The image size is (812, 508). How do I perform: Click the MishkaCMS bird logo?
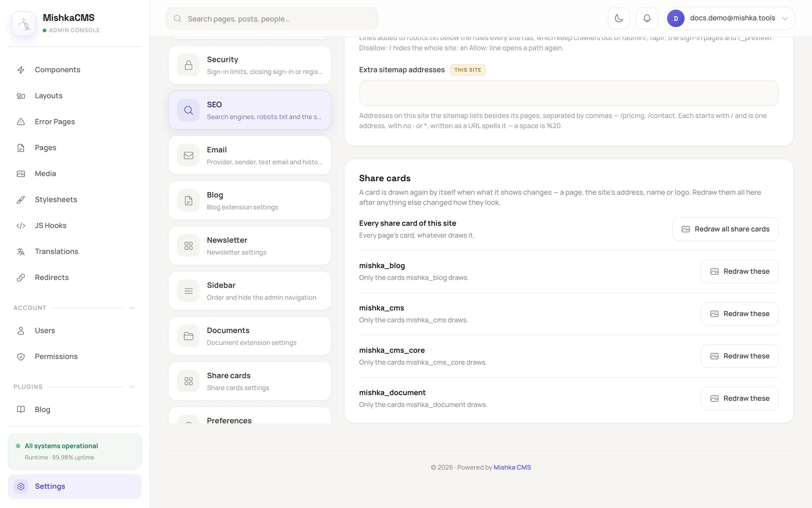tap(24, 23)
